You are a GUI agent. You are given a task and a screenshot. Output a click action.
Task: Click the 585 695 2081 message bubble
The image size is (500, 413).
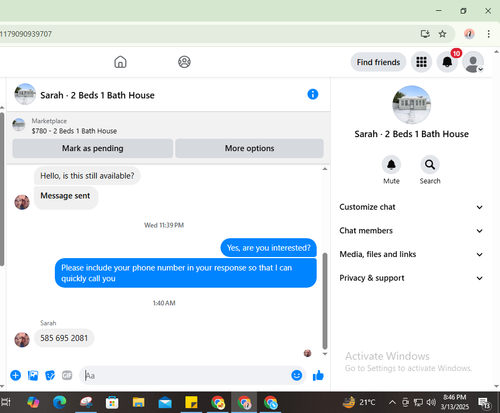[x=64, y=338]
